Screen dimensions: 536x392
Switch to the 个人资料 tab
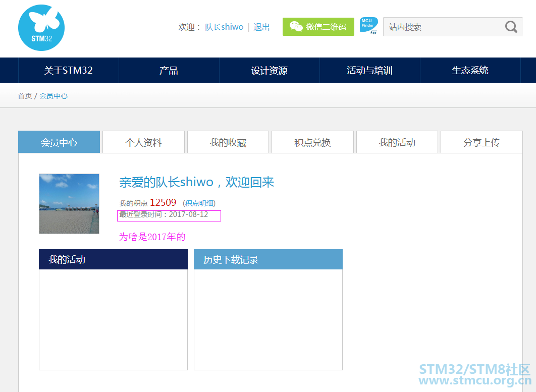tap(143, 142)
